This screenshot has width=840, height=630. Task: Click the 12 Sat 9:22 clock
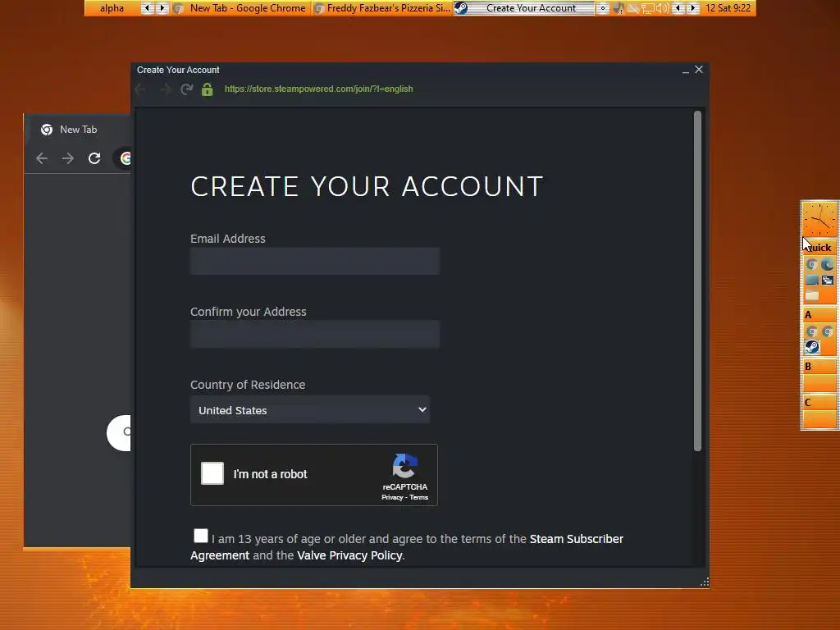(728, 8)
